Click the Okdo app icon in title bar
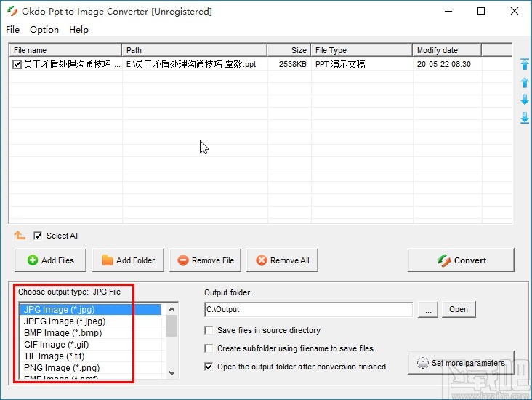 pyautogui.click(x=12, y=11)
